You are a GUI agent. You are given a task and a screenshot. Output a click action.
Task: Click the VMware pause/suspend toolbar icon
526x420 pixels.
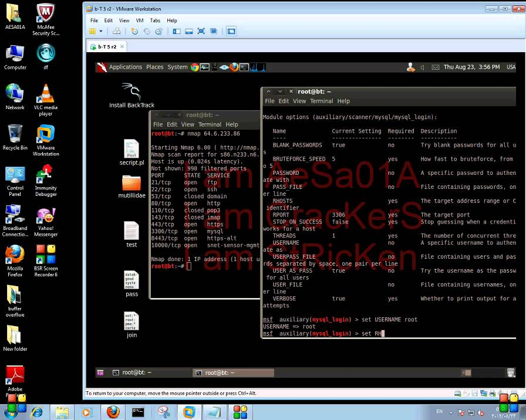pyautogui.click(x=93, y=31)
